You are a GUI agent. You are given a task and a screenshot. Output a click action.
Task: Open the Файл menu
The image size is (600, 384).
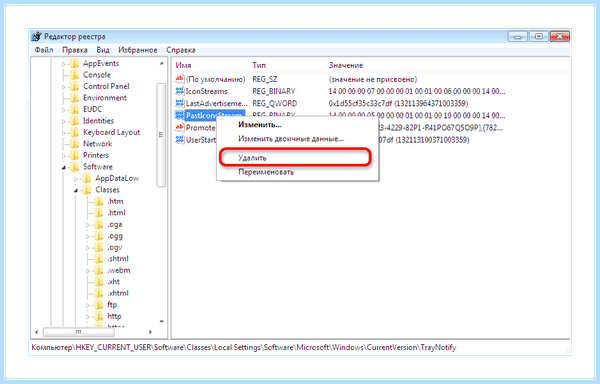44,50
